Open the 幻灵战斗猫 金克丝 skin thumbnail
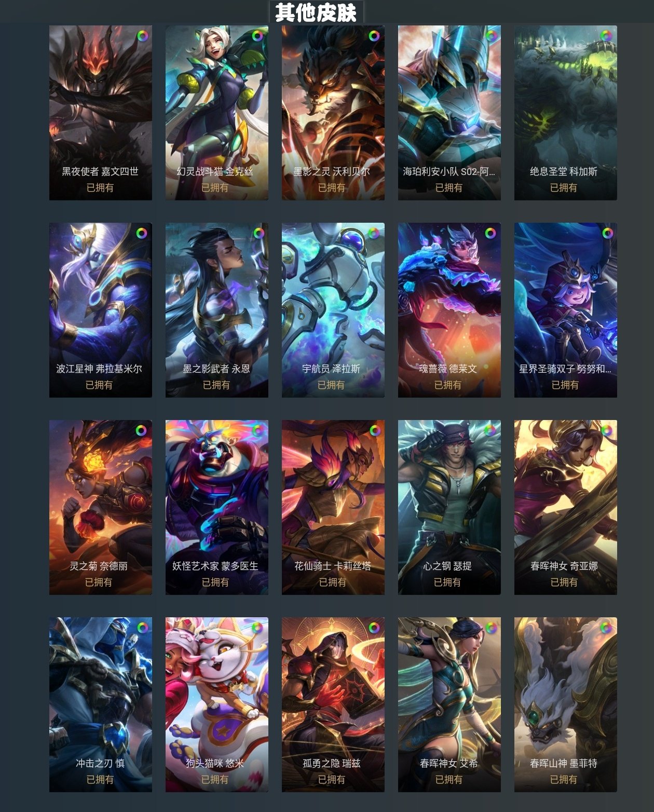This screenshot has width=654, height=812. coord(217,113)
